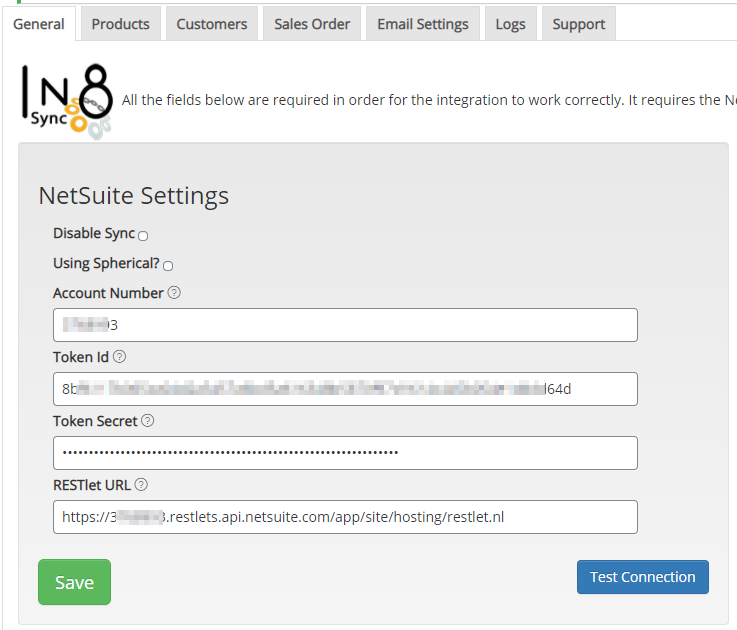The width and height of the screenshot is (737, 630).
Task: Select the Email Settings tab
Action: 422,24
